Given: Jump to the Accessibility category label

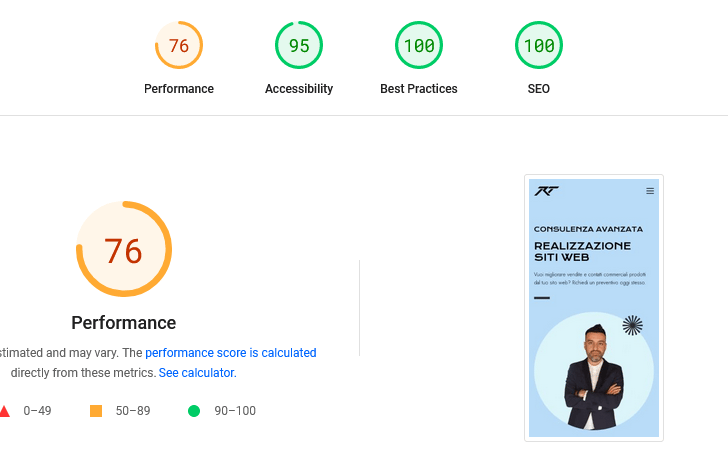Looking at the screenshot, I should tap(299, 89).
